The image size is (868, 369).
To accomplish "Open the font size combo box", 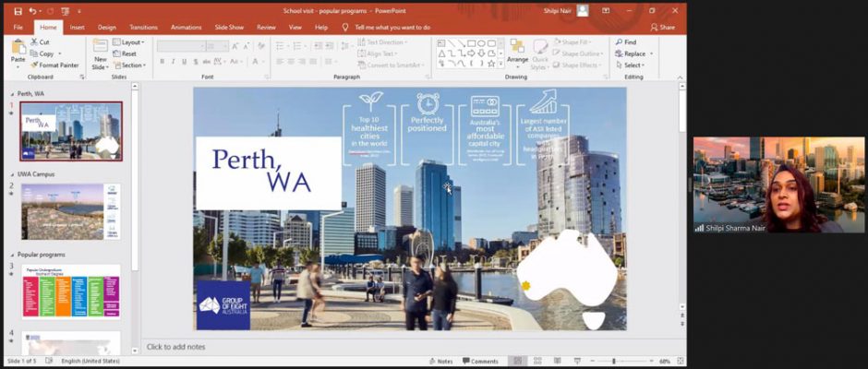I will click(x=217, y=46).
